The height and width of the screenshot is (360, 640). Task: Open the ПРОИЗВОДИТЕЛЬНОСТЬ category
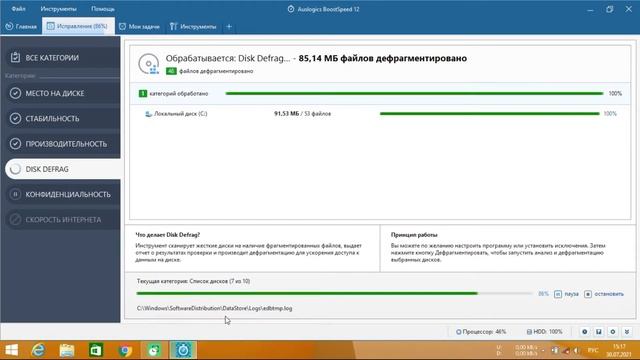tap(62, 144)
